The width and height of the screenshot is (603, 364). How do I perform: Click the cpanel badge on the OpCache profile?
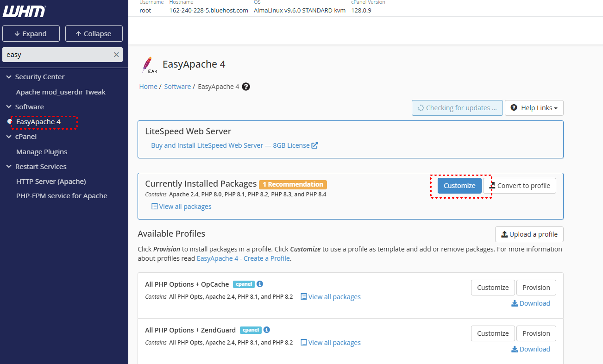[244, 284]
